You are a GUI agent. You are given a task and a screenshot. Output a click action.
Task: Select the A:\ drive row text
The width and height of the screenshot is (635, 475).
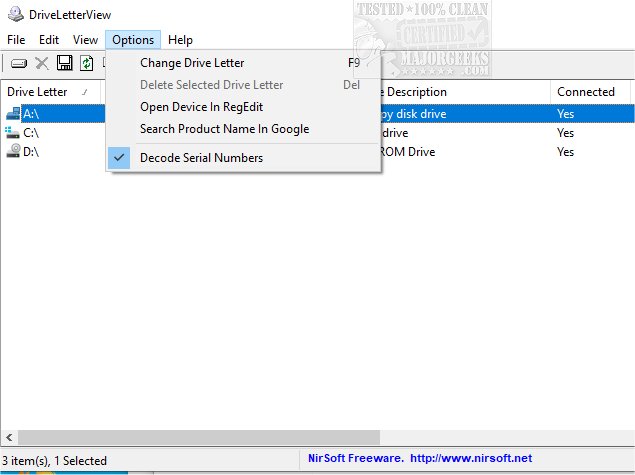[31, 114]
